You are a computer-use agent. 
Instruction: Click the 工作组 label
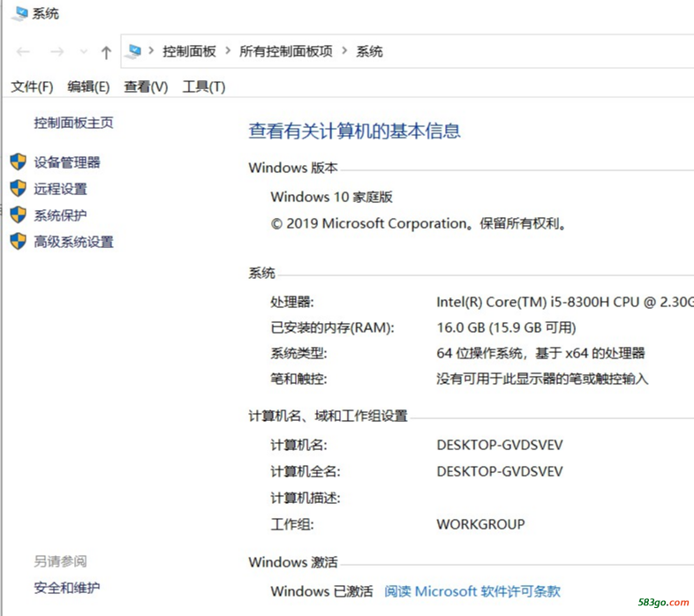(292, 524)
